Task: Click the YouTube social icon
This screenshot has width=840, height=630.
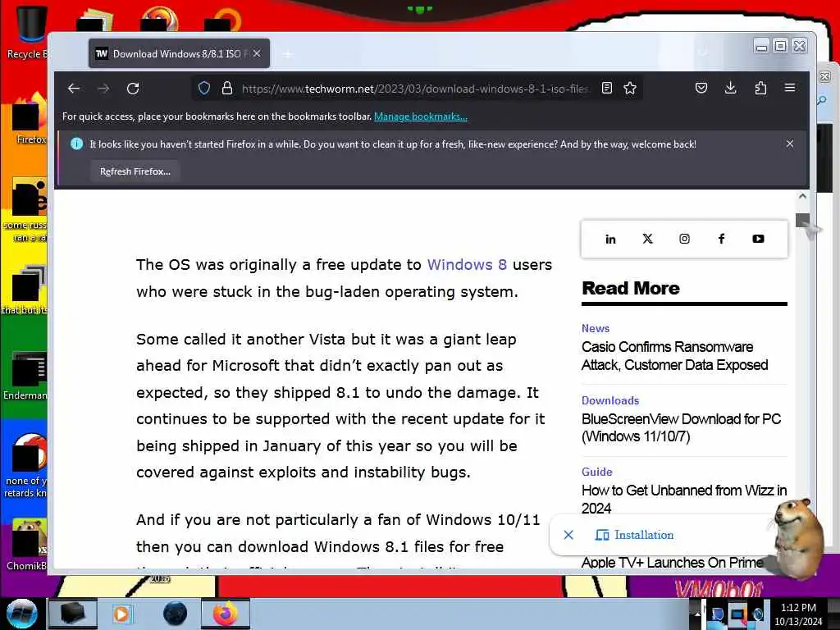Action: coord(758,239)
